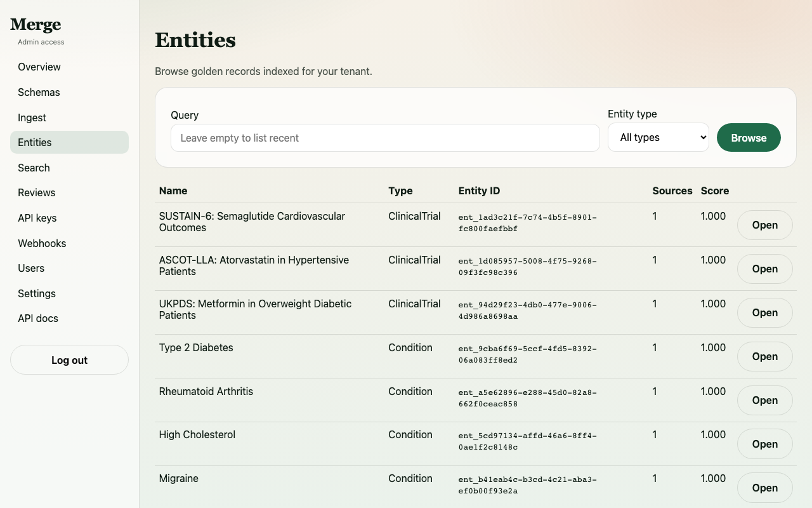Click ClinicalTrial type in ASCOT-LLA row

click(x=414, y=260)
